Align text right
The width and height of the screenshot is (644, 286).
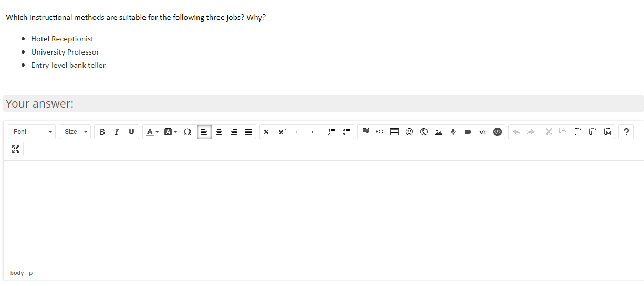point(234,132)
